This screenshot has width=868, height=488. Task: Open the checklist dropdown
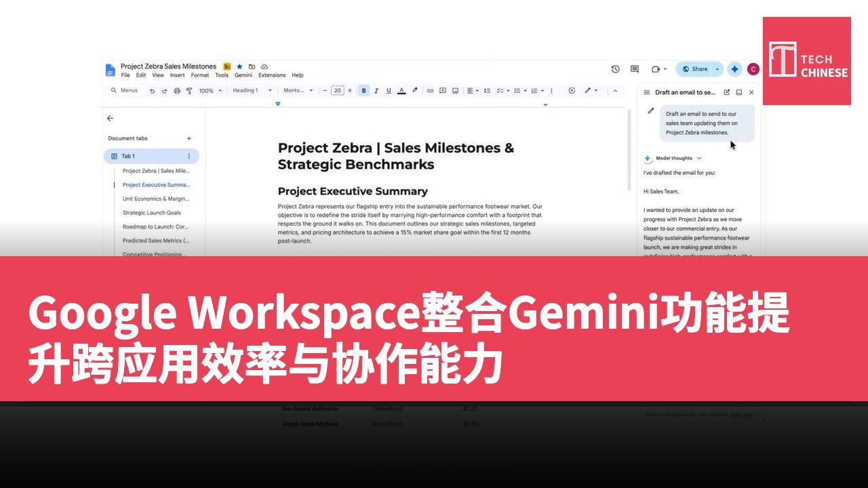(502, 90)
